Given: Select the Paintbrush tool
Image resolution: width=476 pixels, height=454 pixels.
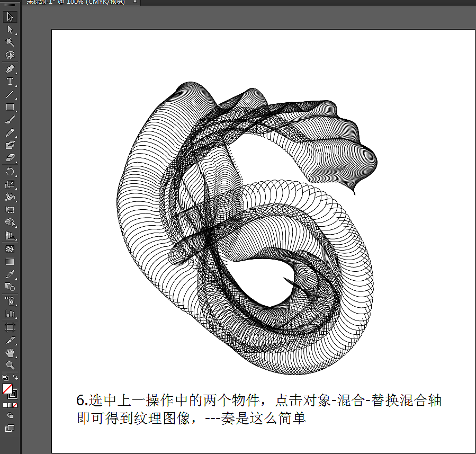Looking at the screenshot, I should pos(10,120).
